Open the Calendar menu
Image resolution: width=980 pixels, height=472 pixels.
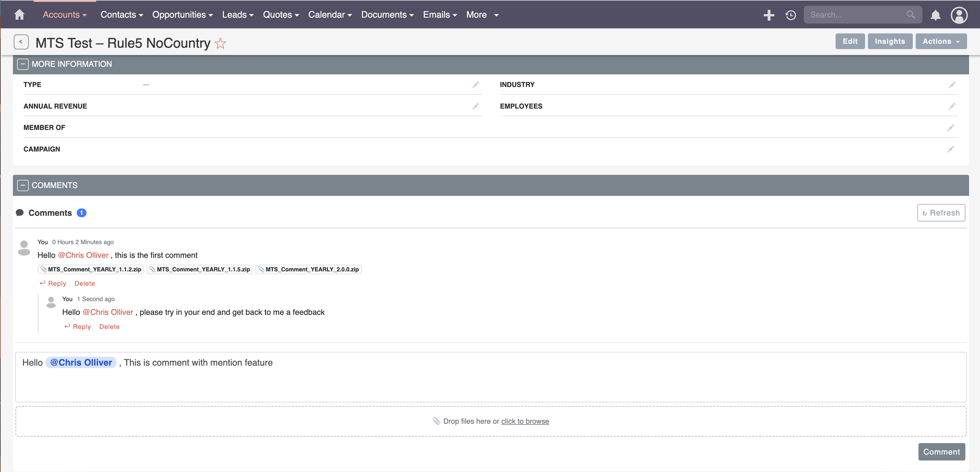tap(330, 15)
